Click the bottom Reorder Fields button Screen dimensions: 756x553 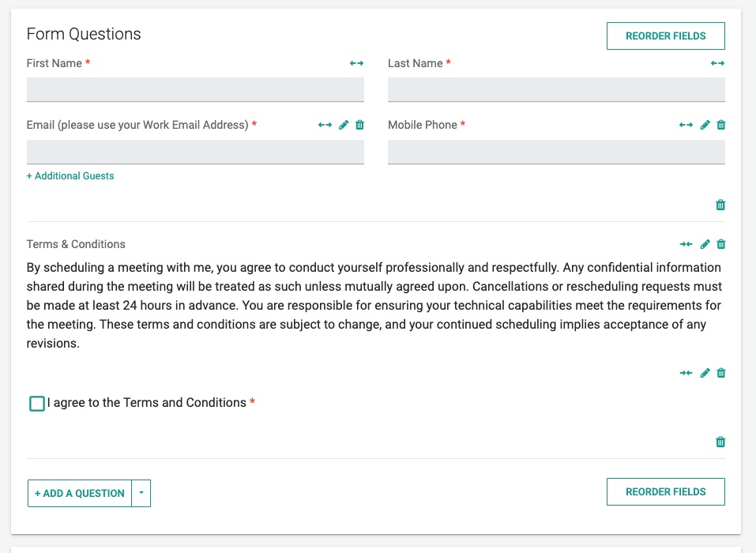click(665, 491)
